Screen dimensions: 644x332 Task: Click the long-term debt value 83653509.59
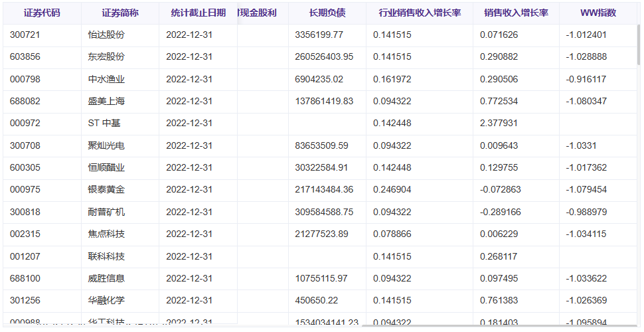coord(321,145)
